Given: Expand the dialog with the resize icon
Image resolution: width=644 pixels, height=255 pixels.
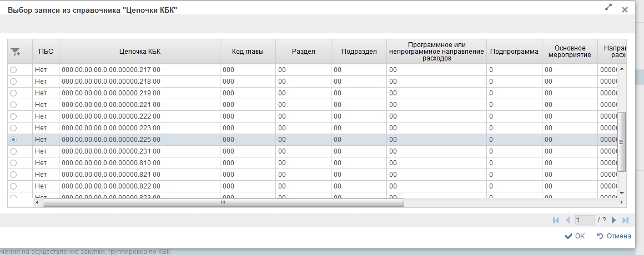Looking at the screenshot, I should pos(608,8).
